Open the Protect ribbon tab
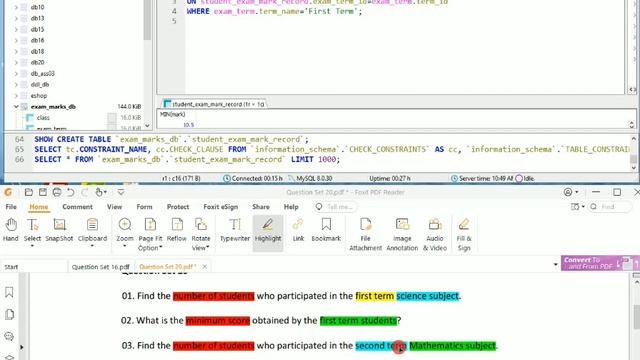The width and height of the screenshot is (640, 360). click(178, 207)
